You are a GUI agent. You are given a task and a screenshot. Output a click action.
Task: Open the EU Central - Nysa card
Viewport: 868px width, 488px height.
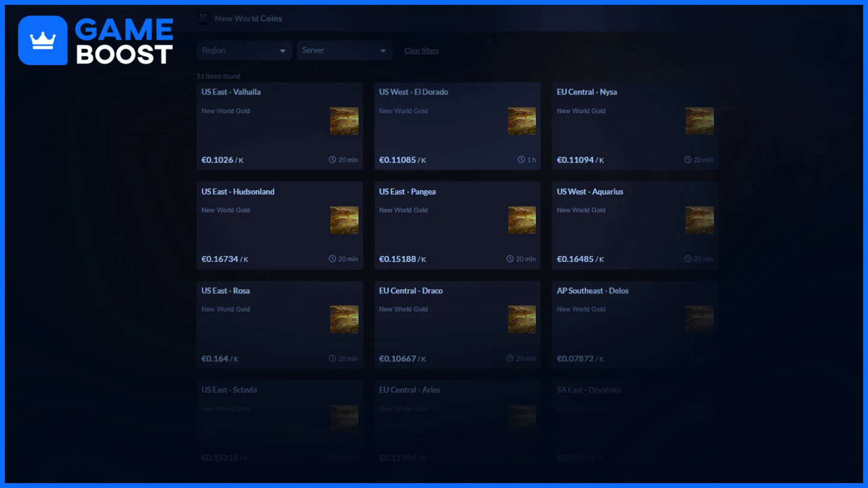click(x=635, y=126)
